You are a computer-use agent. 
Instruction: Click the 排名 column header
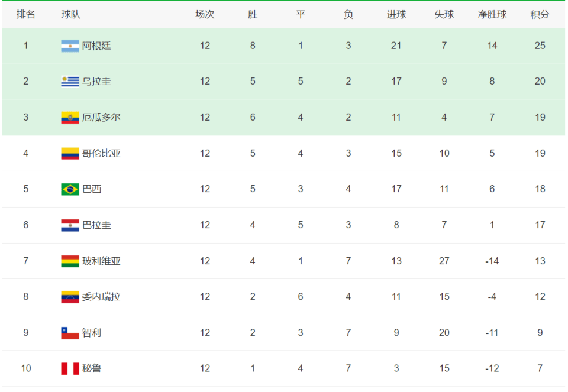[x=25, y=14]
